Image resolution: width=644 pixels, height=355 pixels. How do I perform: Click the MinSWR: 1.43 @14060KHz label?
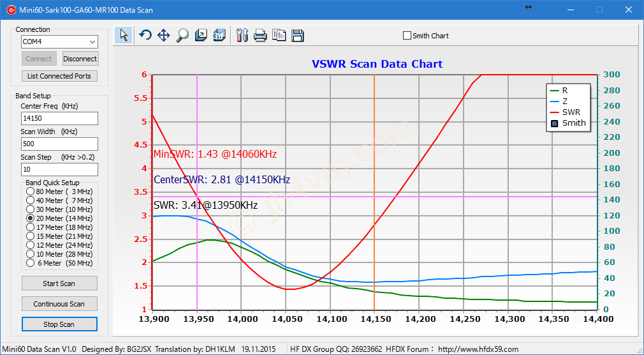click(215, 155)
